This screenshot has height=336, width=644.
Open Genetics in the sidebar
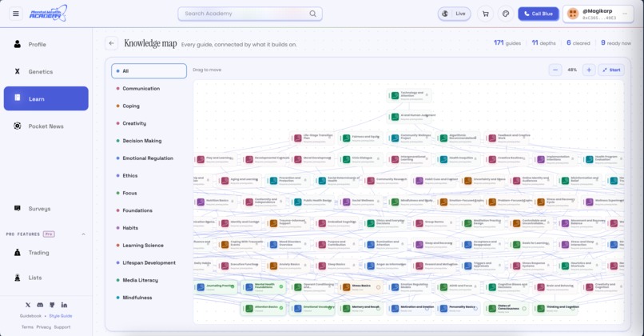(46, 71)
